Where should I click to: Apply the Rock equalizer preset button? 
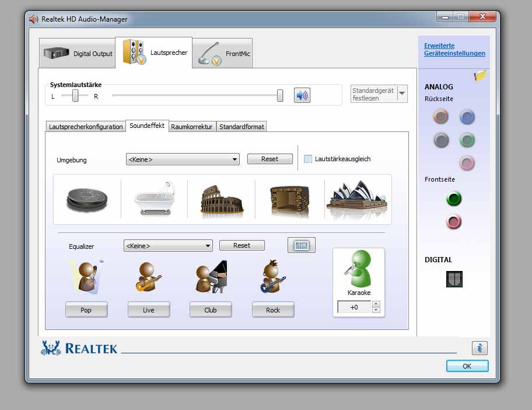point(273,310)
